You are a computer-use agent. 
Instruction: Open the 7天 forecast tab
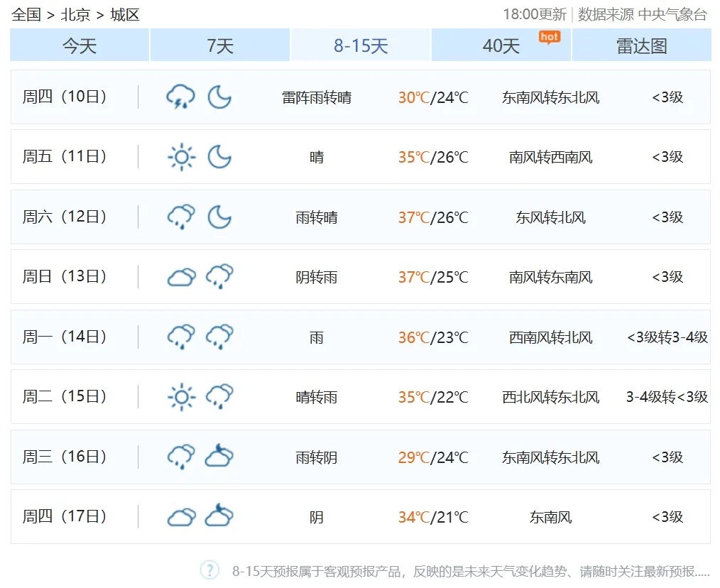pos(219,45)
